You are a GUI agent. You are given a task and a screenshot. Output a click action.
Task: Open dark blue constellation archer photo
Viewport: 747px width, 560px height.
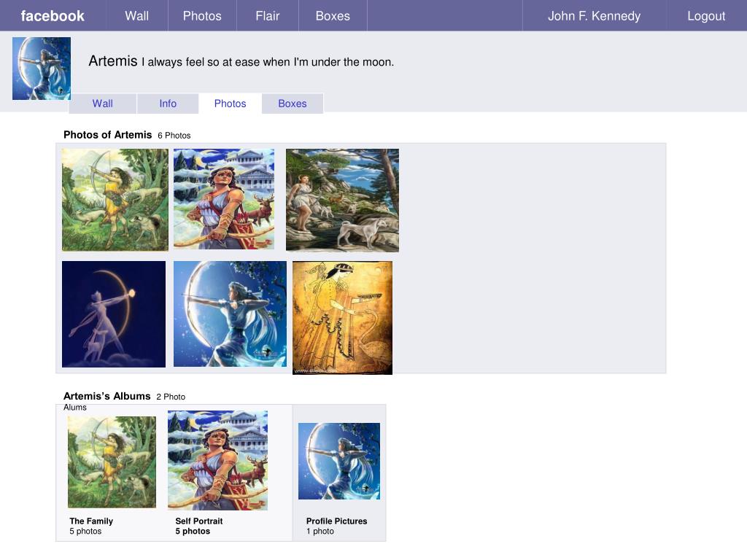[114, 314]
